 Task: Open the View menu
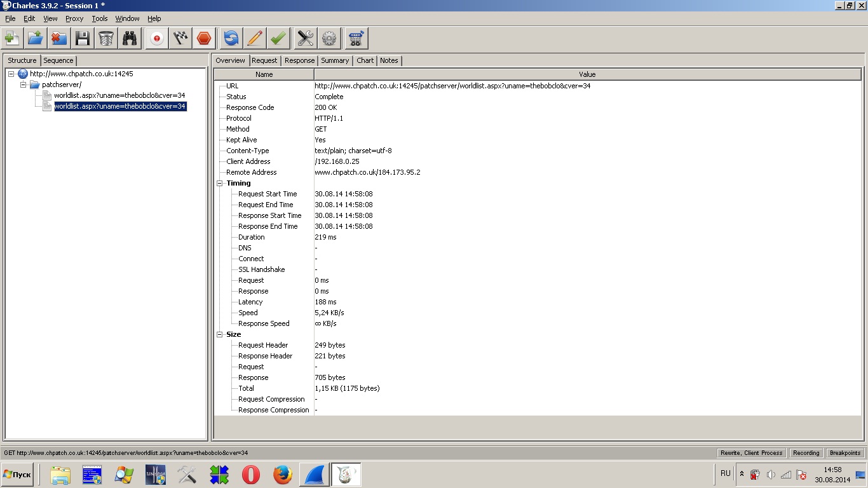(x=50, y=18)
